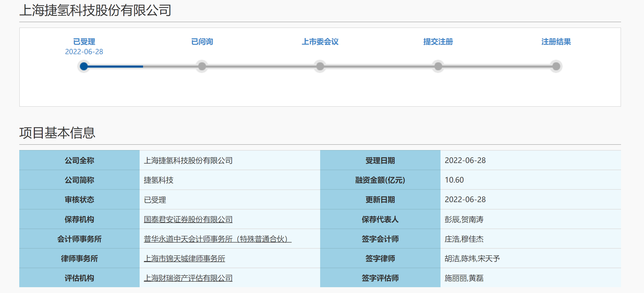
Task: Click the 评估机构 header cell
Action: point(79,278)
